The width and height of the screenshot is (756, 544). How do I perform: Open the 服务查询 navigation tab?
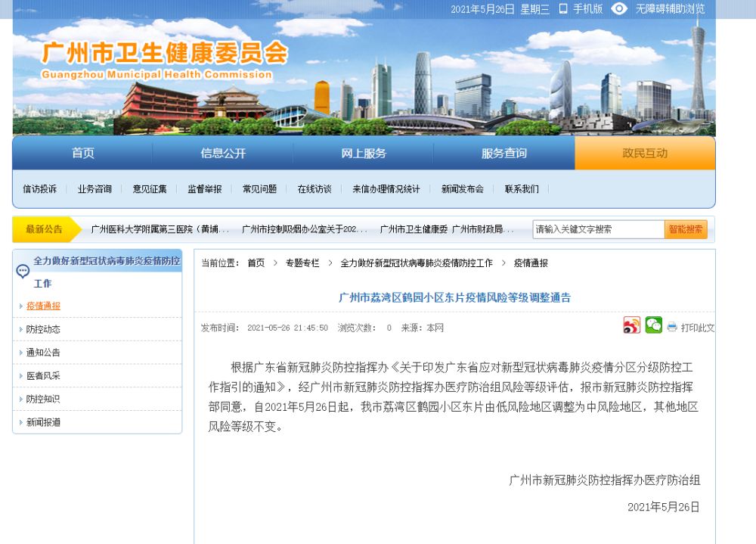(504, 153)
